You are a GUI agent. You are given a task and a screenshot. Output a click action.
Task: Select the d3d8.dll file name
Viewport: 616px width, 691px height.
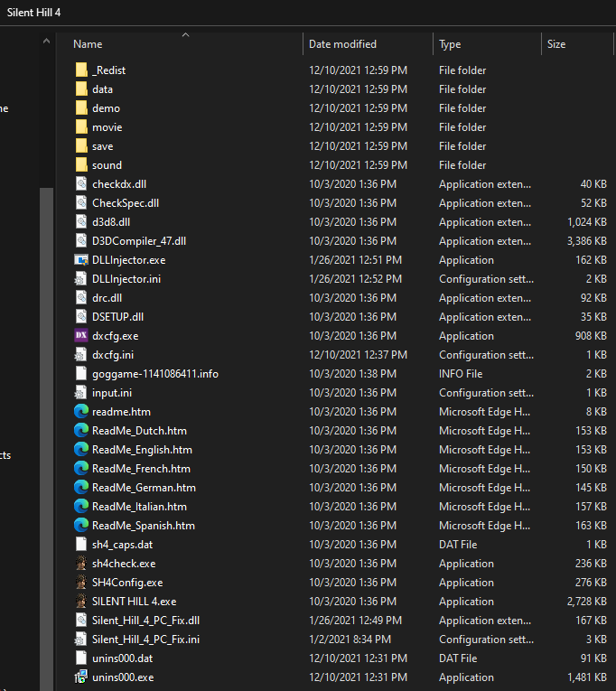point(111,222)
